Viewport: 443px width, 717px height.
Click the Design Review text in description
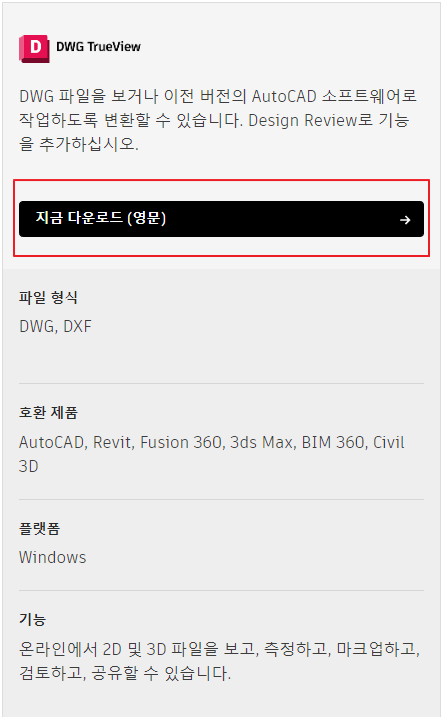tap(303, 121)
